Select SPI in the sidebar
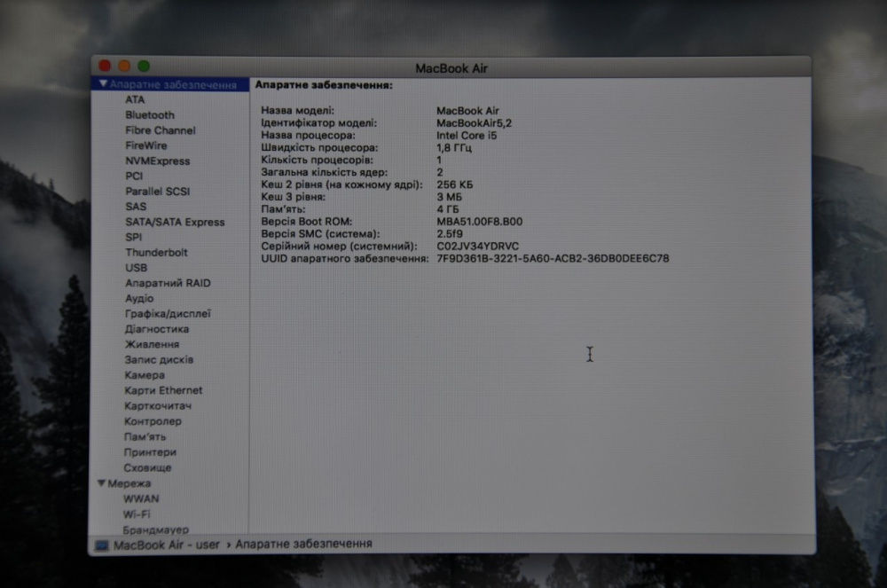This screenshot has width=887, height=588. tap(134, 237)
